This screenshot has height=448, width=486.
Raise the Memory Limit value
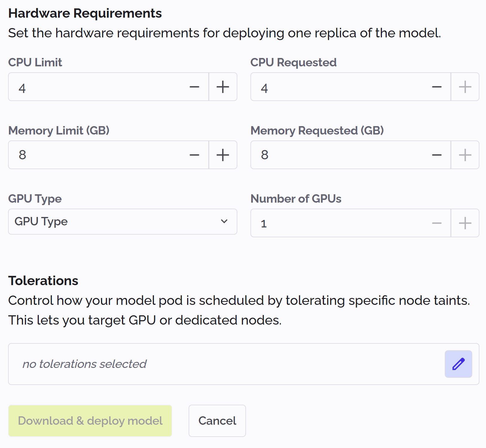(223, 155)
